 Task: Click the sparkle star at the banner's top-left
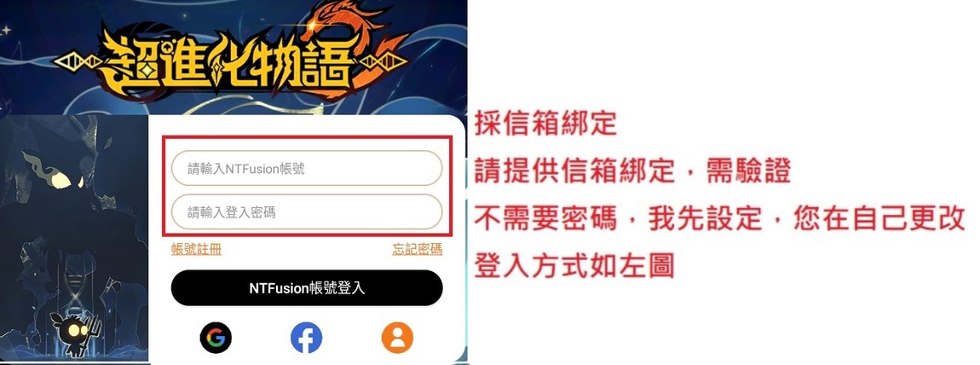coord(8,29)
